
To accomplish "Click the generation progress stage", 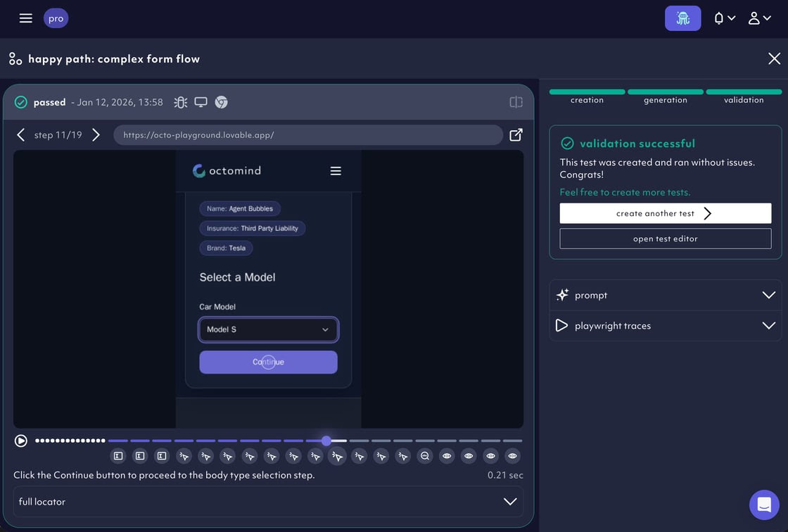I will pos(666,96).
